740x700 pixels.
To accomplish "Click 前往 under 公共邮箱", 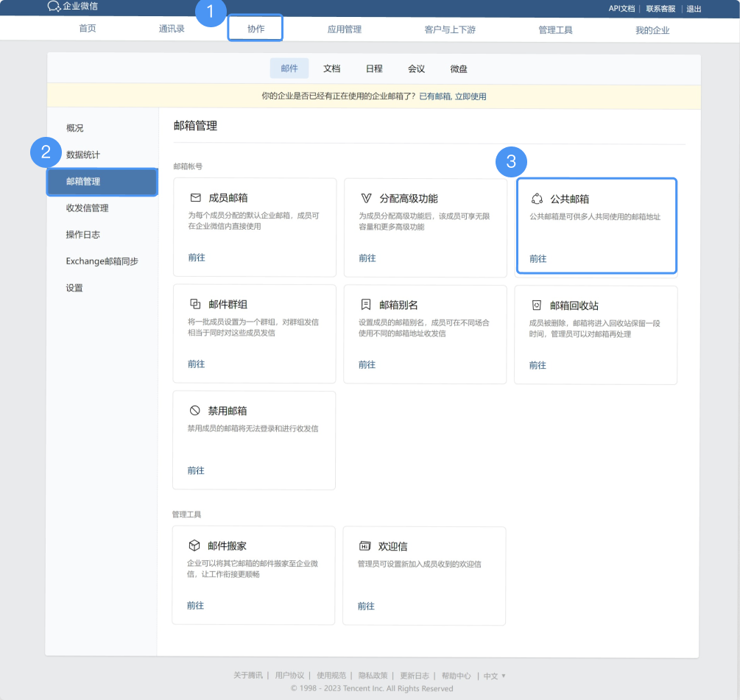I will 538,258.
